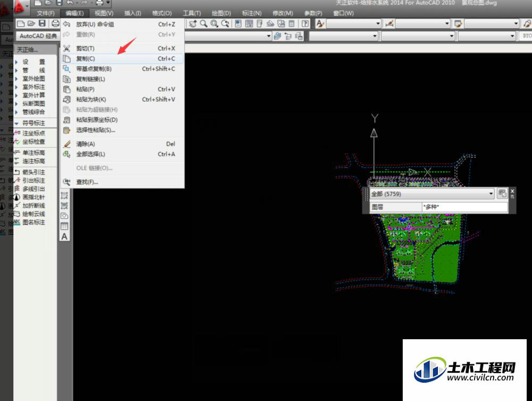Click the Save icon in standard toolbar
Image resolution: width=532 pixels, height=401 pixels.
tap(42, 23)
